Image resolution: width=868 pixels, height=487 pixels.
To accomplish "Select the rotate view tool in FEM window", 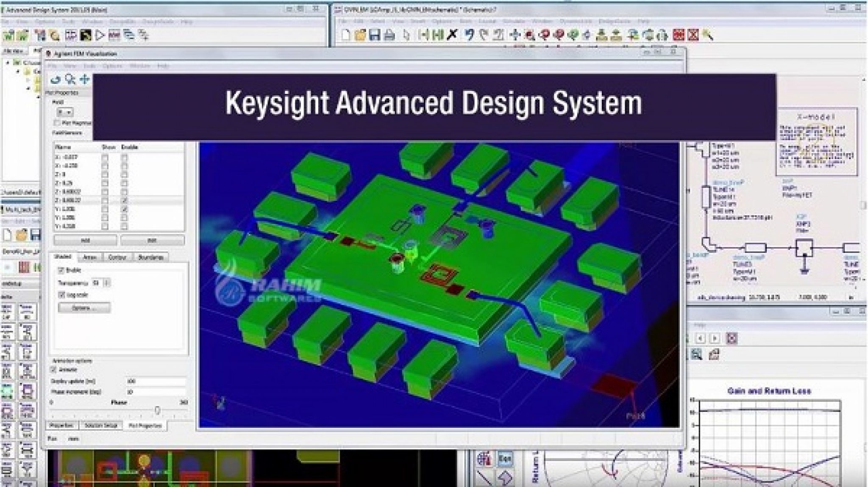I will [x=56, y=79].
